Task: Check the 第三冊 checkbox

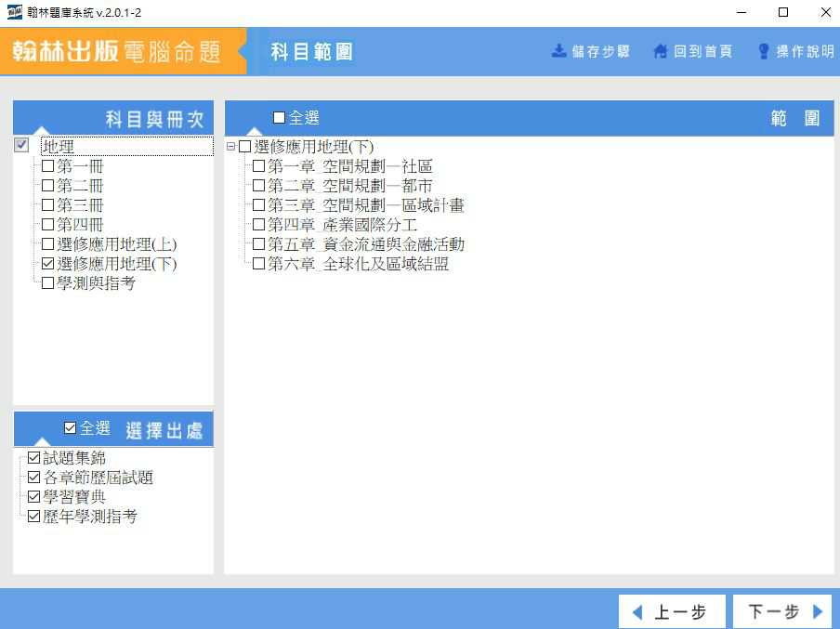Action: click(x=47, y=204)
